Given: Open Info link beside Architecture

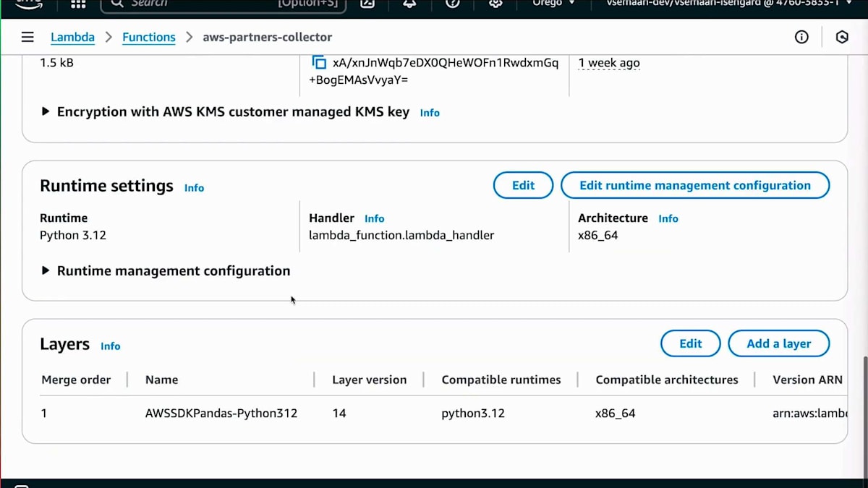Looking at the screenshot, I should (668, 218).
